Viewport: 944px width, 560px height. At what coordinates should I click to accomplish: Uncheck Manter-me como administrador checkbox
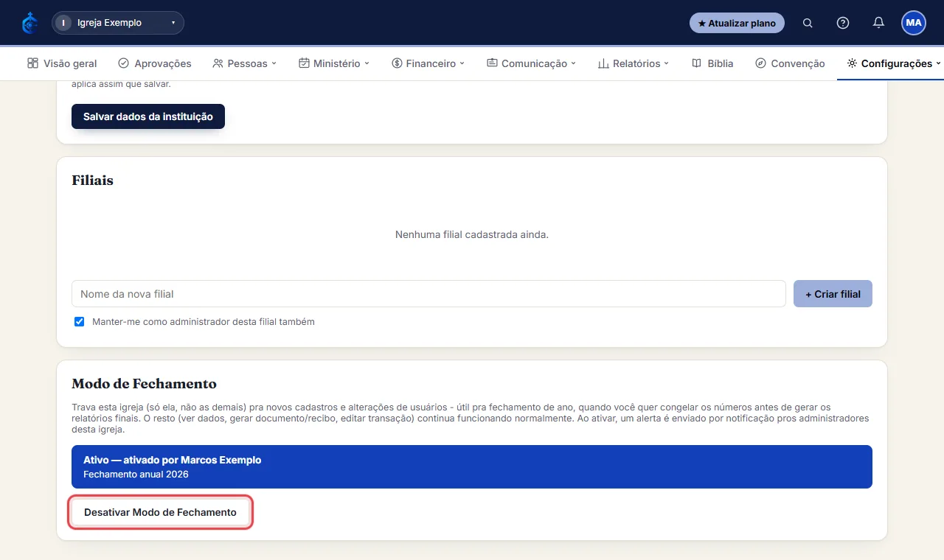(x=80, y=322)
